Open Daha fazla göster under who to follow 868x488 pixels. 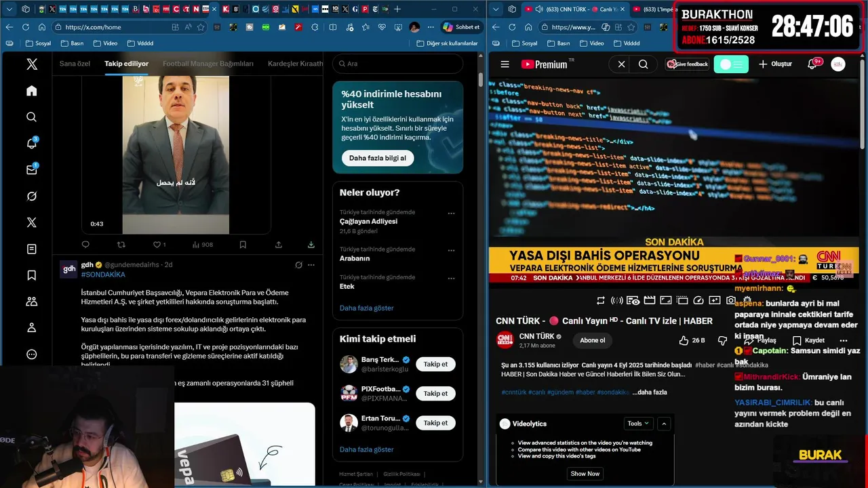coord(366,449)
